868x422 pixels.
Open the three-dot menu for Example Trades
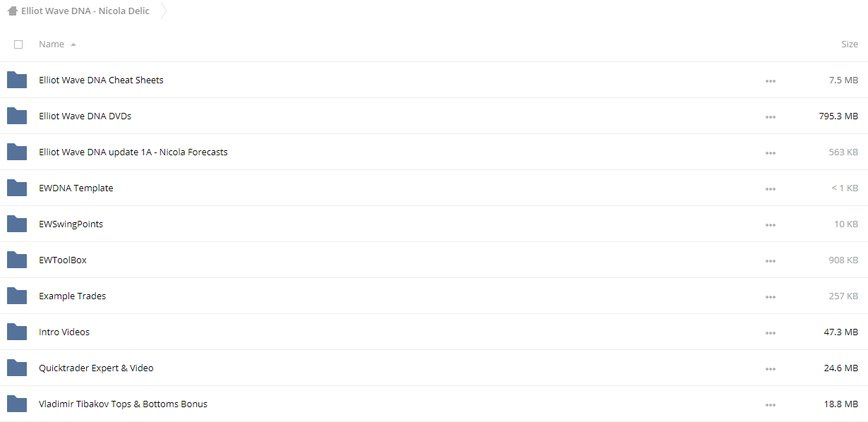(x=770, y=296)
